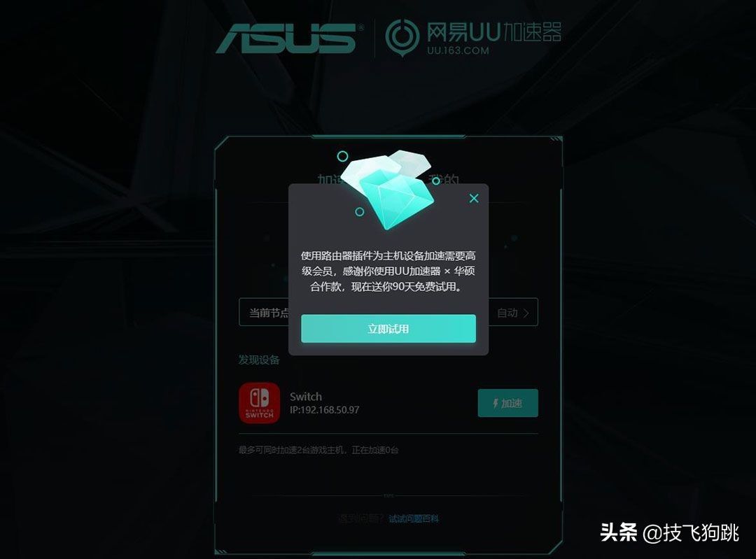This screenshot has height=559, width=756.
Task: Open the 试试问题百科 help link
Action: [414, 518]
